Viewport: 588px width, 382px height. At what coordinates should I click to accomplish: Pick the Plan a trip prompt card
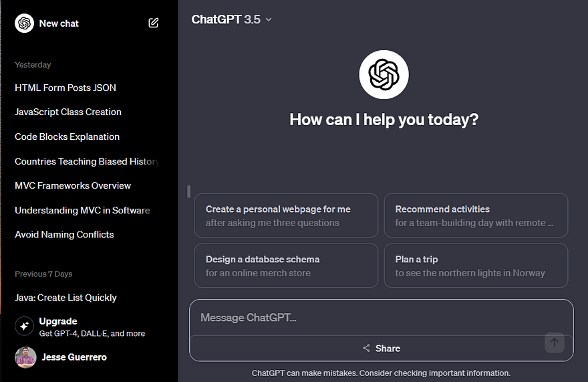pyautogui.click(x=476, y=266)
